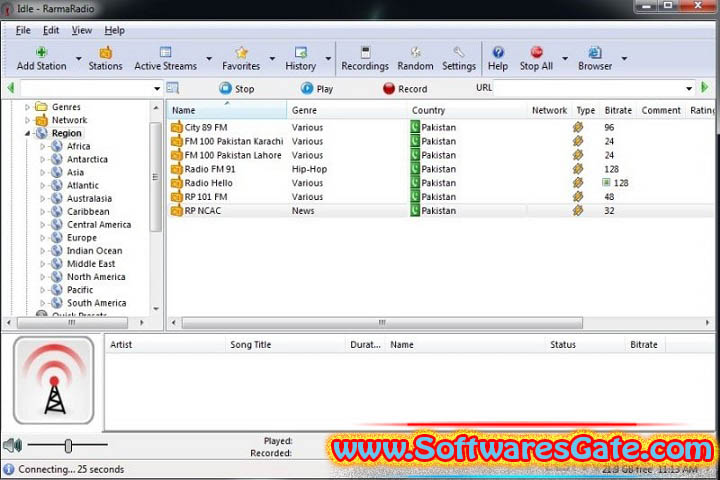The height and width of the screenshot is (480, 720).
Task: Click into the URL input field
Action: [x=589, y=88]
